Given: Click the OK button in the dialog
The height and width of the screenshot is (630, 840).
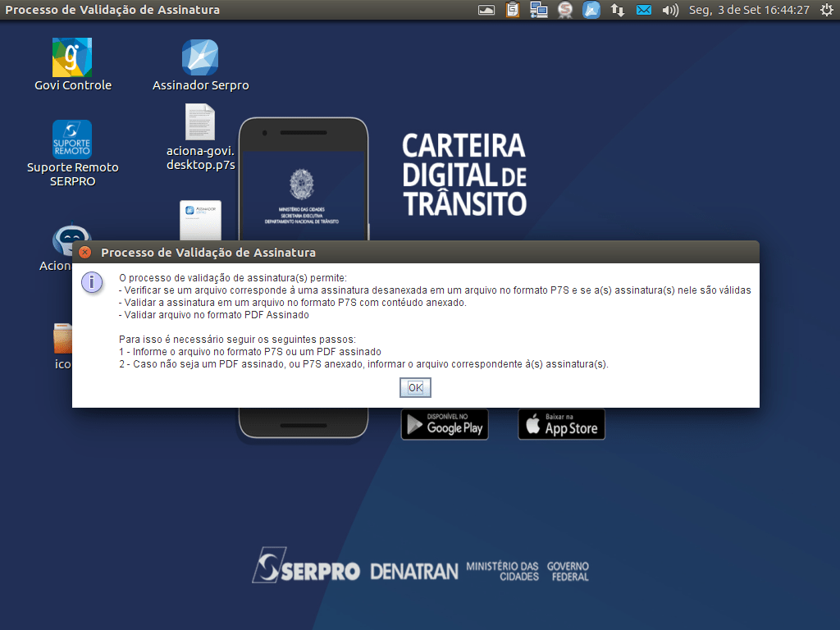Looking at the screenshot, I should [415, 387].
